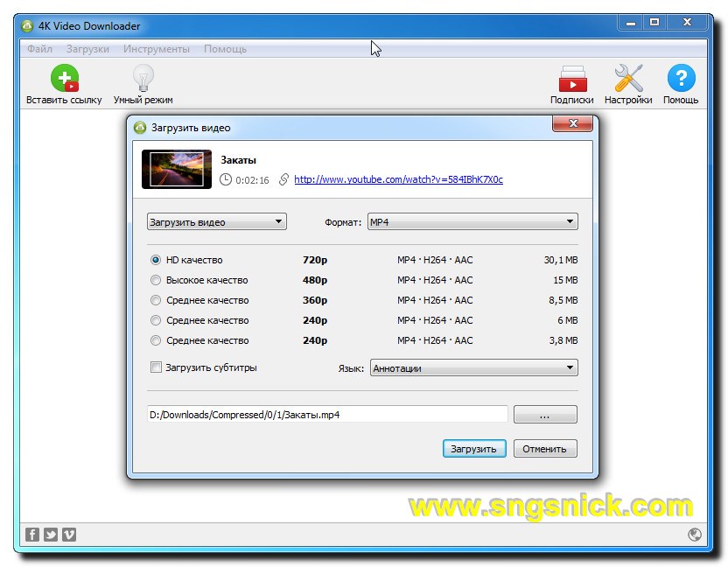Click the 4K Video Downloader title bar icon
Image resolution: width=728 pixels, height=567 pixels.
tap(27, 26)
